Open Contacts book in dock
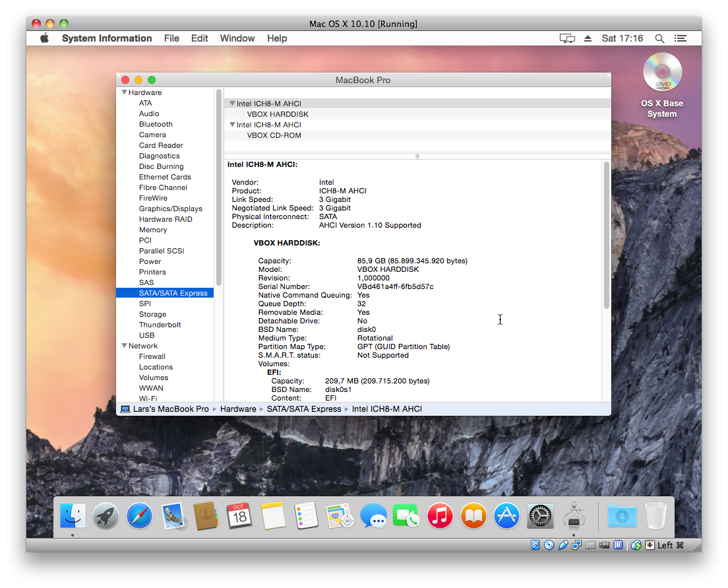The image size is (728, 588). [x=206, y=516]
